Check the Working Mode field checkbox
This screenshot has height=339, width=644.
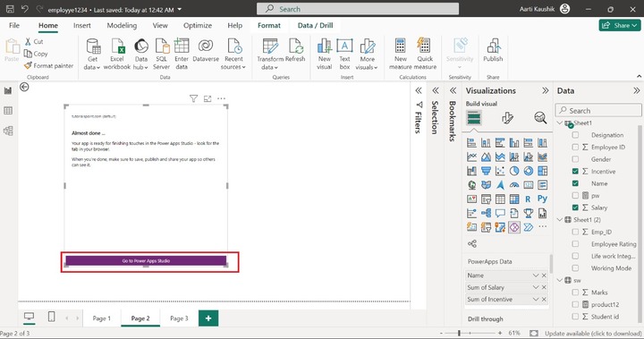tap(575, 268)
